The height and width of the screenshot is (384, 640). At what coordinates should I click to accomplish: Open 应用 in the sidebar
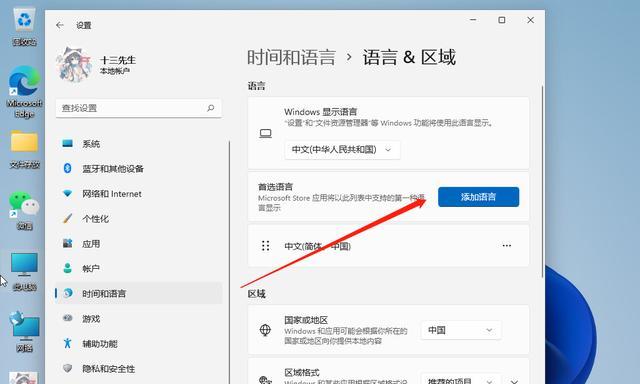[139, 244]
